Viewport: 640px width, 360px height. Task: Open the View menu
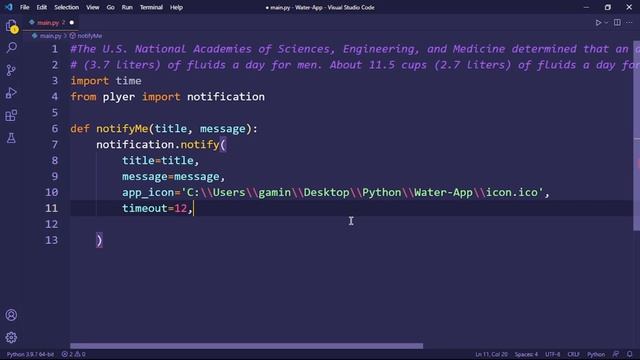point(93,7)
